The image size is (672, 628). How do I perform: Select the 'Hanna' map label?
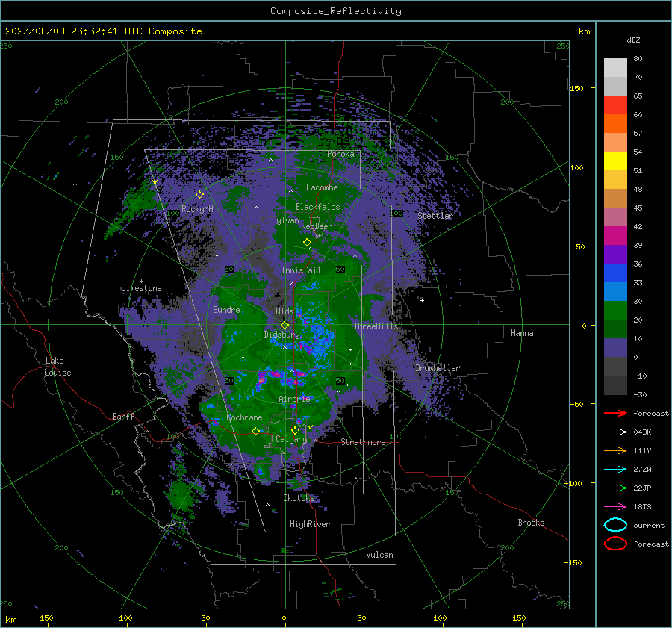coord(522,333)
